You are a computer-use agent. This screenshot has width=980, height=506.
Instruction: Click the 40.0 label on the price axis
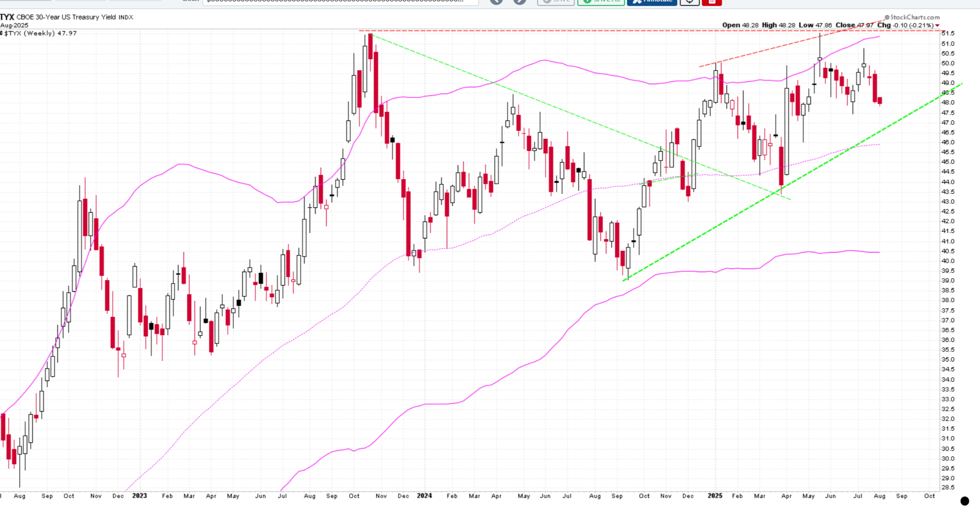948,261
